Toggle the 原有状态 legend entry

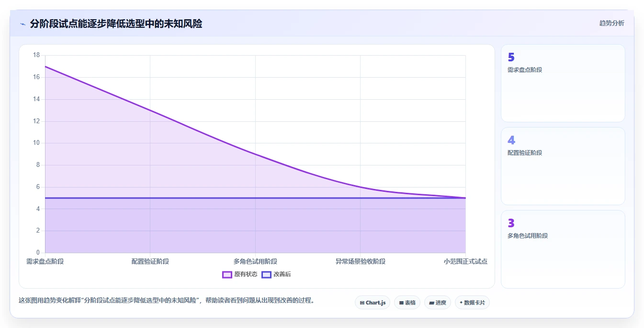tap(240, 274)
